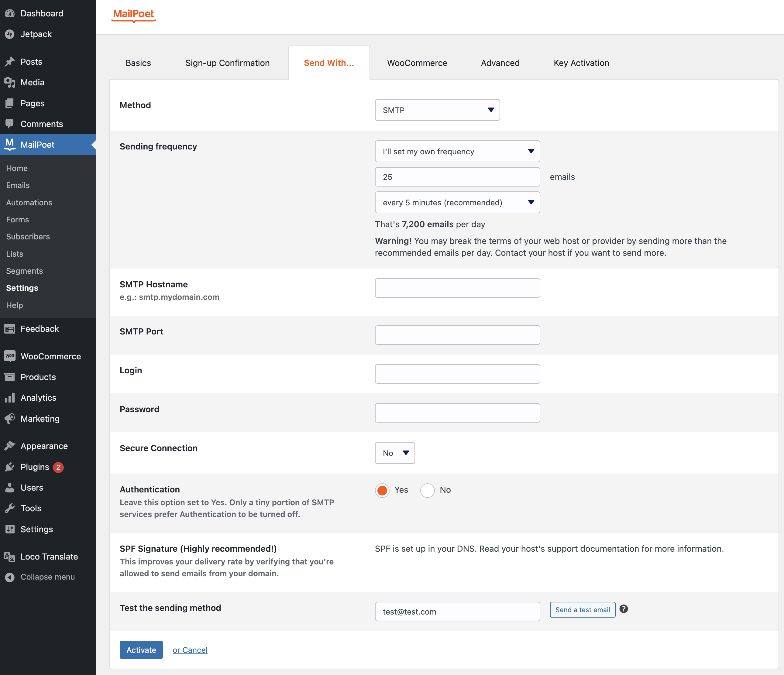Screen dimensions: 784x675
Task: Click the Jetpack lightning icon in sidebar
Action: coord(9,34)
